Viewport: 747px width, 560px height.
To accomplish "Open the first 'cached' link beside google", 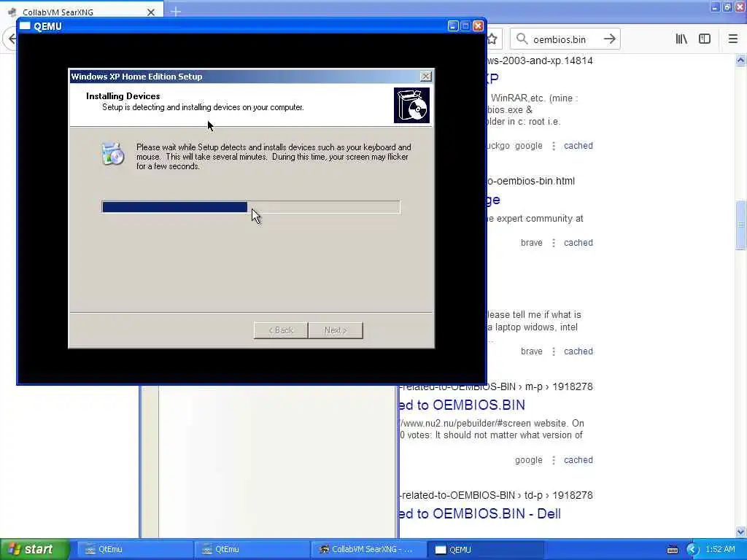I will (578, 146).
